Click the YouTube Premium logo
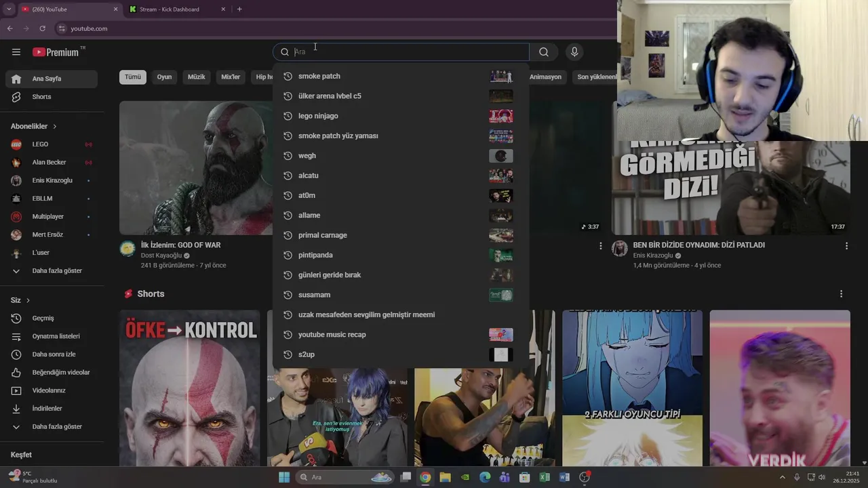 click(x=56, y=52)
